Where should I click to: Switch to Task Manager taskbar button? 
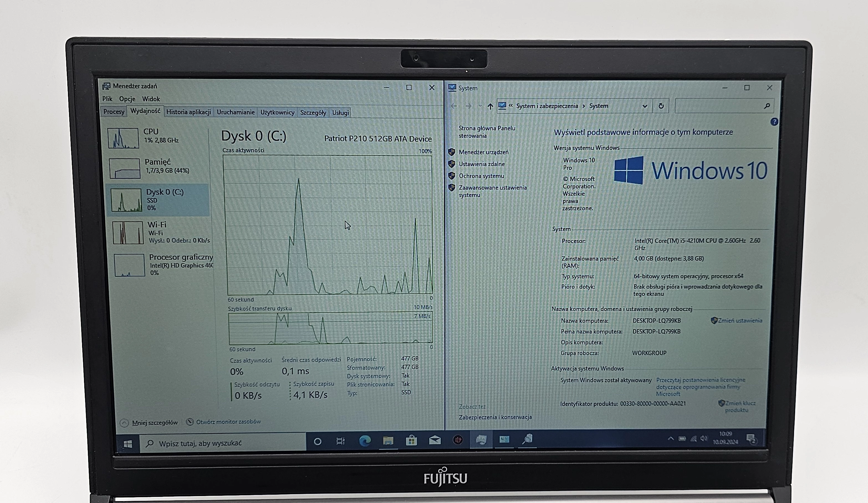(x=481, y=439)
